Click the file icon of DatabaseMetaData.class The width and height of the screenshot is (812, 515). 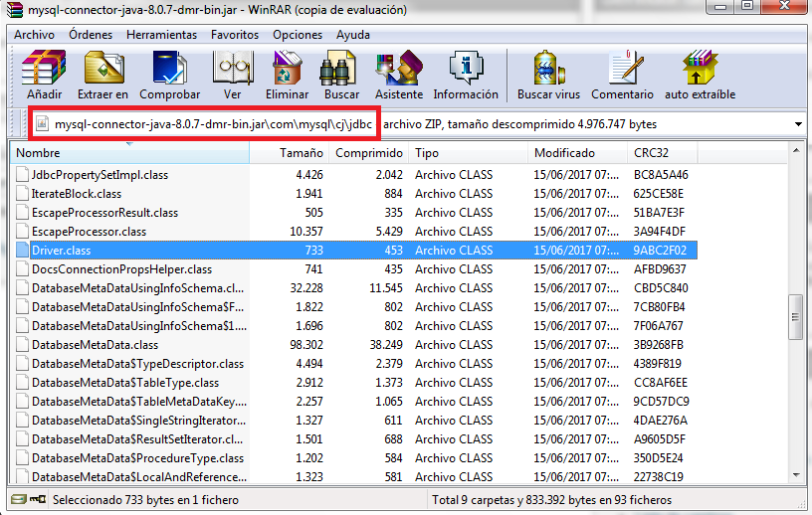tap(22, 345)
